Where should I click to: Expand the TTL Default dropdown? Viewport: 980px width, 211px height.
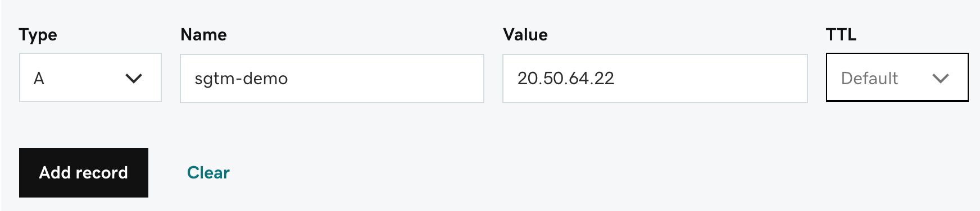[897, 77]
